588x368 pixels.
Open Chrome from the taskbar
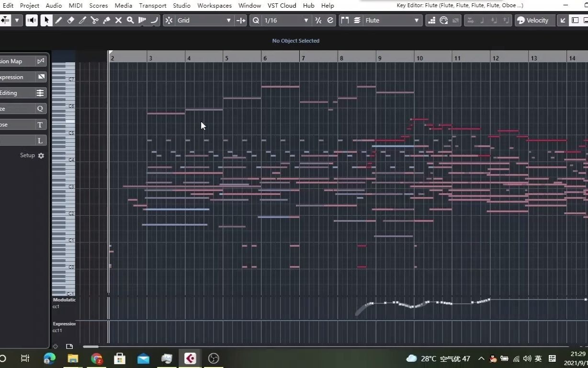pyautogui.click(x=96, y=358)
